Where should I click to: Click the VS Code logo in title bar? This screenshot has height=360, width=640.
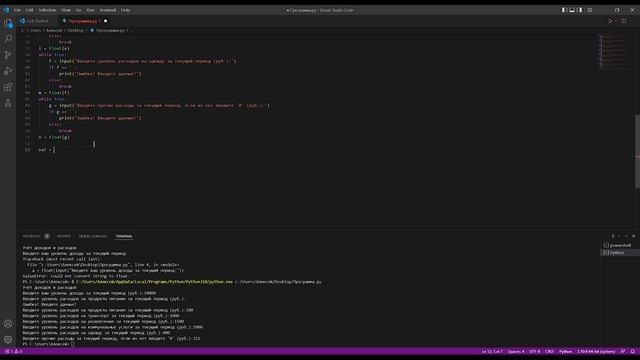tap(6, 10)
